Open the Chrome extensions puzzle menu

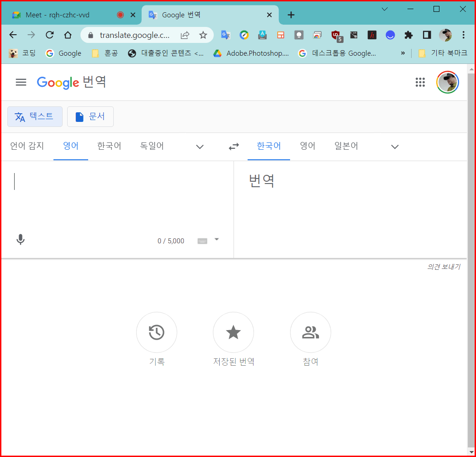point(408,35)
